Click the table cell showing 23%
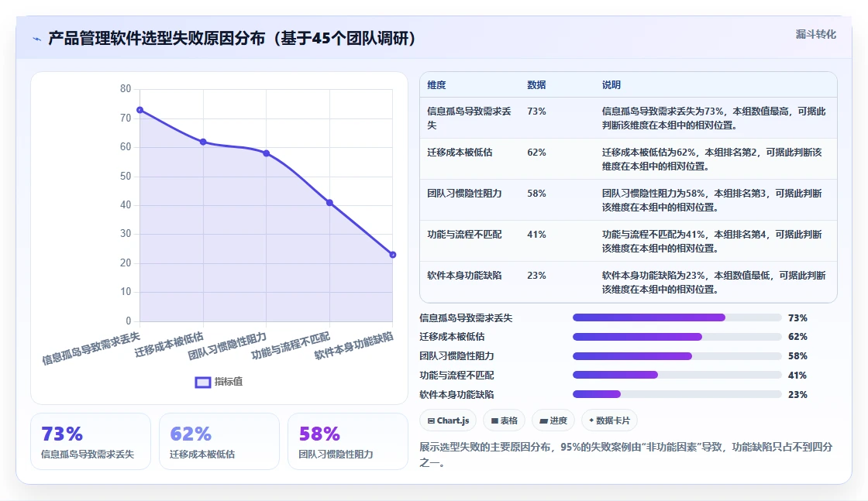Image resolution: width=868 pixels, height=501 pixels. coord(536,276)
